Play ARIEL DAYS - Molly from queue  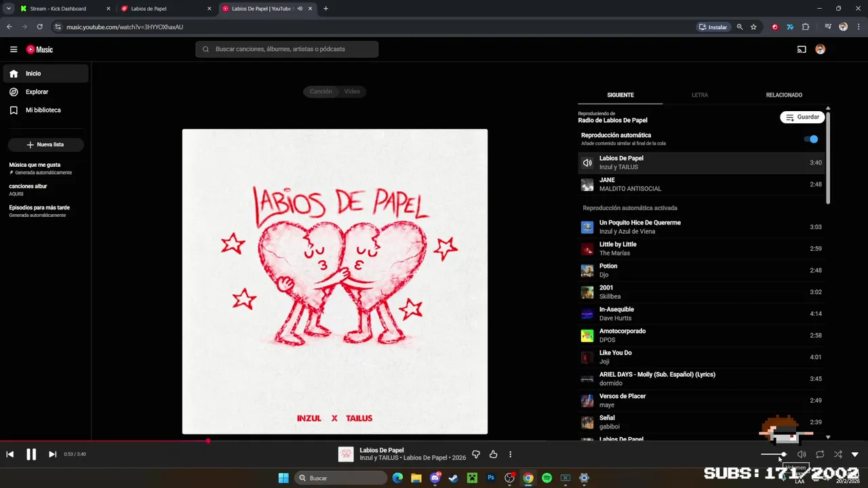click(702, 379)
